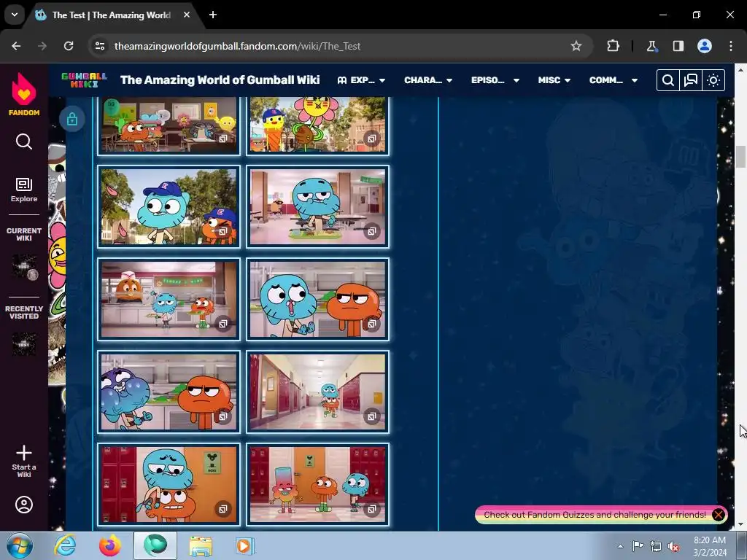The image size is (747, 560).
Task: Click the wiki header search icon
Action: tap(668, 80)
